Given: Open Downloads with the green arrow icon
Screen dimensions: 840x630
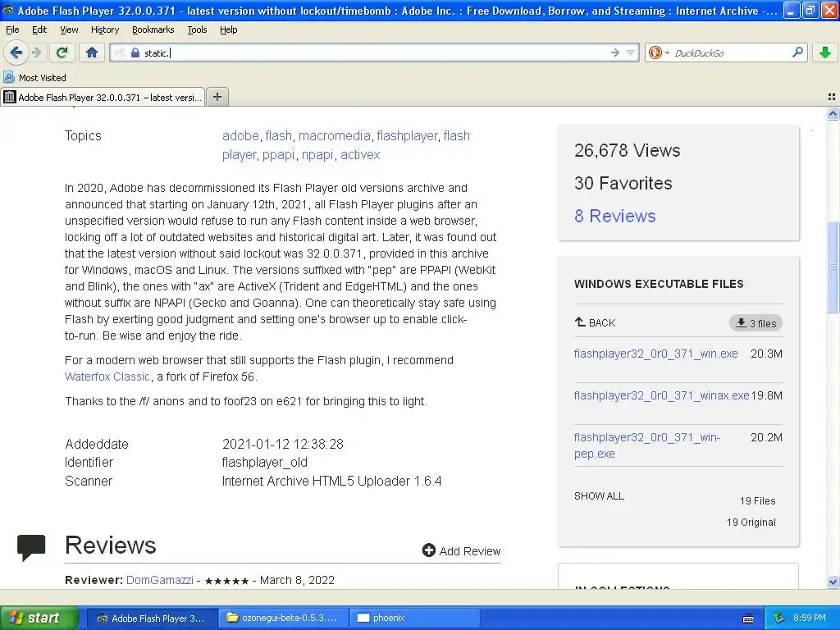Looking at the screenshot, I should pyautogui.click(x=825, y=52).
